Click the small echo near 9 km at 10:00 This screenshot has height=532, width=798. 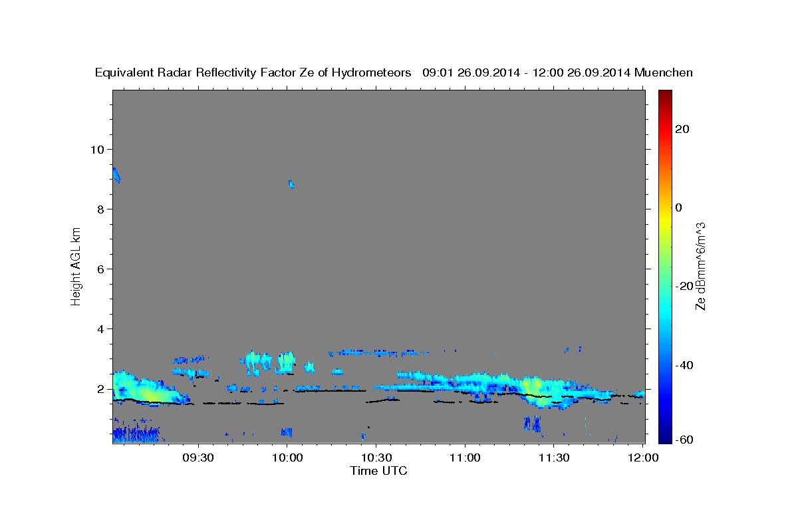pyautogui.click(x=291, y=184)
